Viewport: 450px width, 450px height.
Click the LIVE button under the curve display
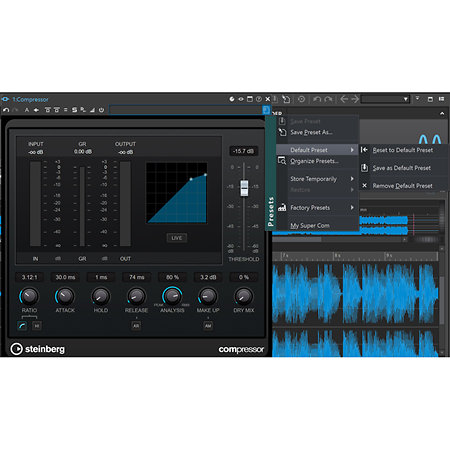point(177,238)
